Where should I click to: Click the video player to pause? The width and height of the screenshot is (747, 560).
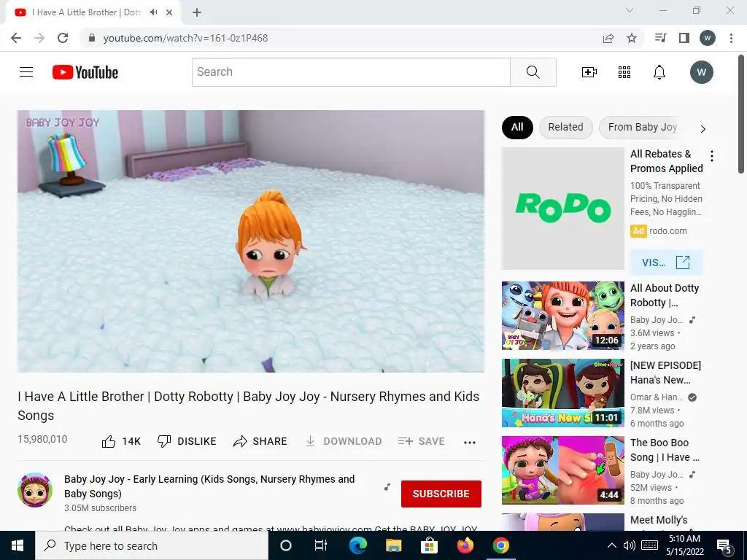(251, 241)
